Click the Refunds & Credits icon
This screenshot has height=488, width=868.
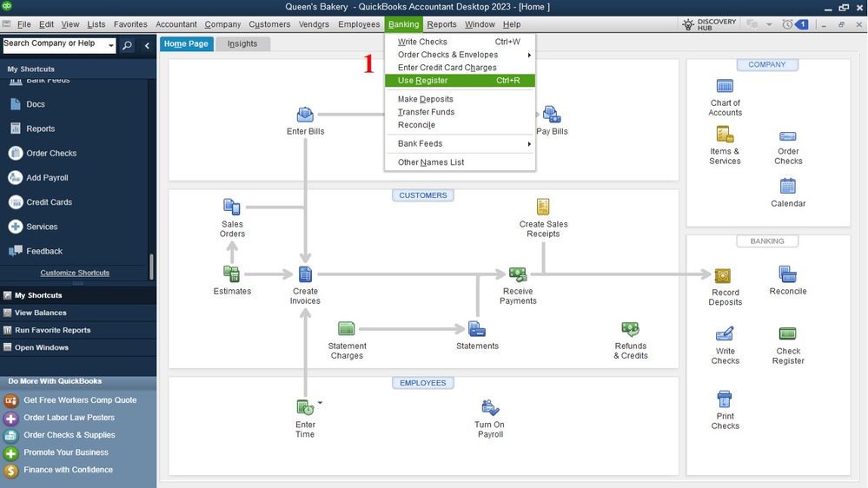point(630,329)
